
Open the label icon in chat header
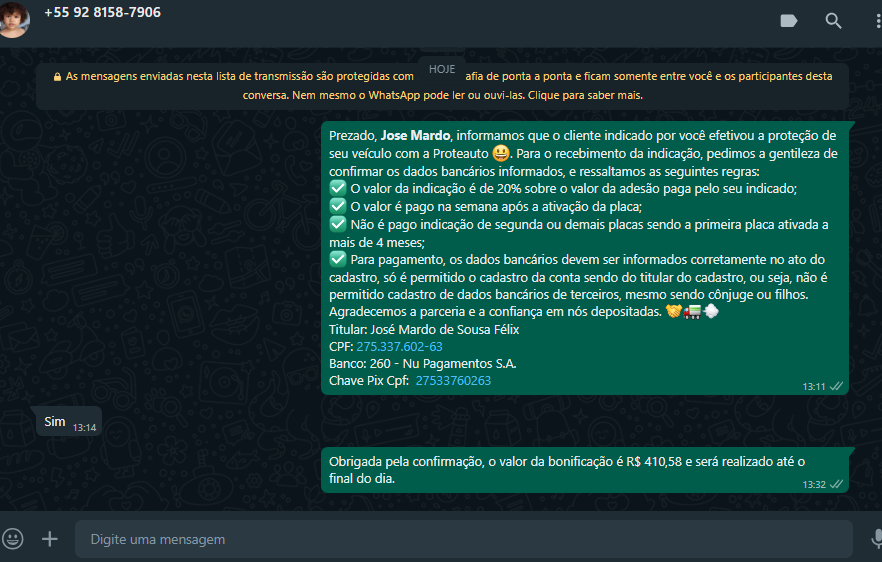click(x=789, y=21)
